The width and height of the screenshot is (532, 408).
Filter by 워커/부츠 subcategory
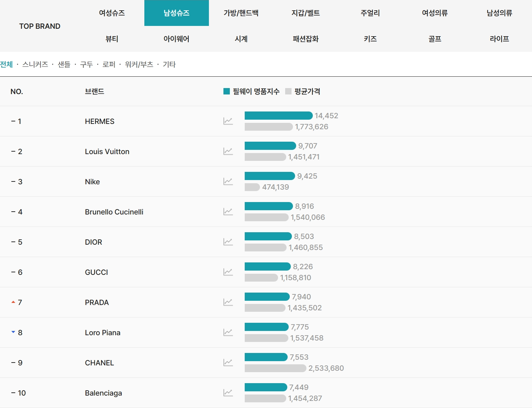click(x=139, y=64)
